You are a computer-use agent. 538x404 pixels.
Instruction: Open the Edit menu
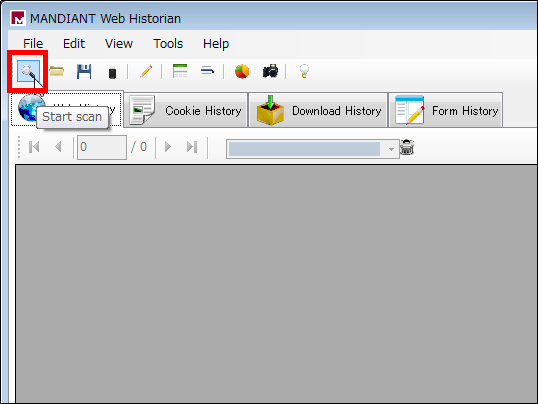(x=74, y=44)
